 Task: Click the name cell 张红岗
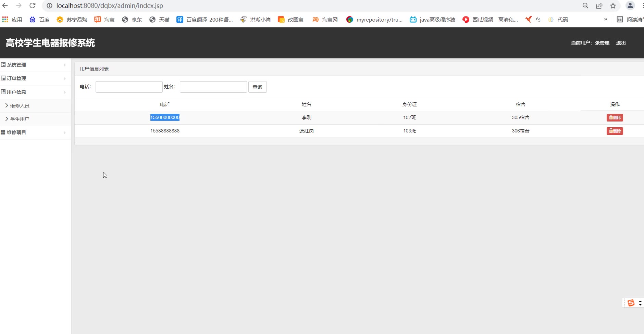pos(307,131)
